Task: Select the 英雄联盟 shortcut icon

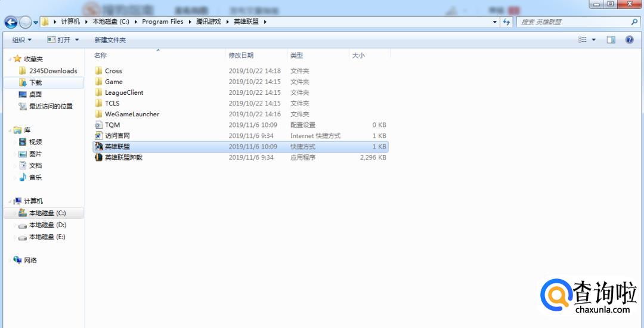Action: [x=98, y=147]
